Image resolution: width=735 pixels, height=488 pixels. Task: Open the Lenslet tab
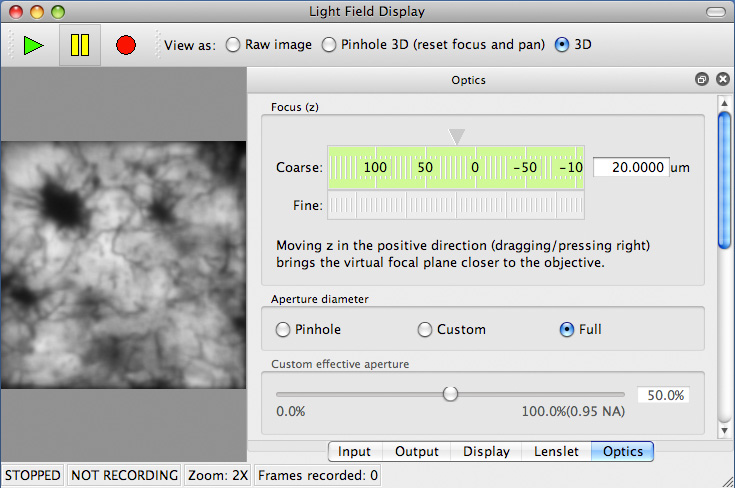pos(556,452)
